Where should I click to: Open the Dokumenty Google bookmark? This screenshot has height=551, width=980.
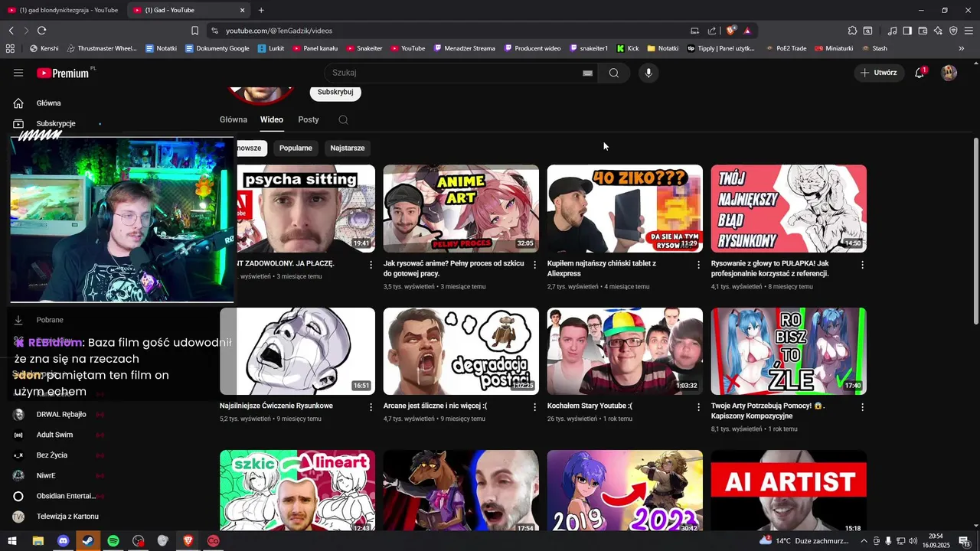tap(217, 48)
